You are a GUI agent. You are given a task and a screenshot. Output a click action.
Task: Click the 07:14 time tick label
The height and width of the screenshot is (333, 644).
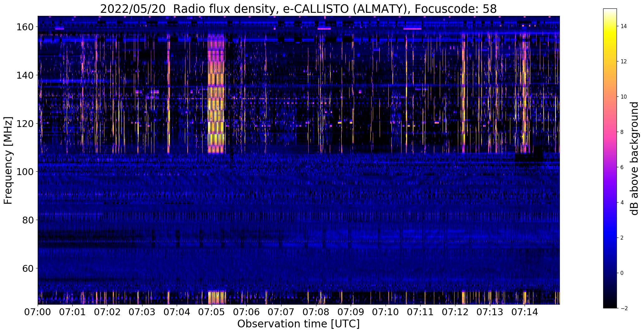pyautogui.click(x=525, y=311)
